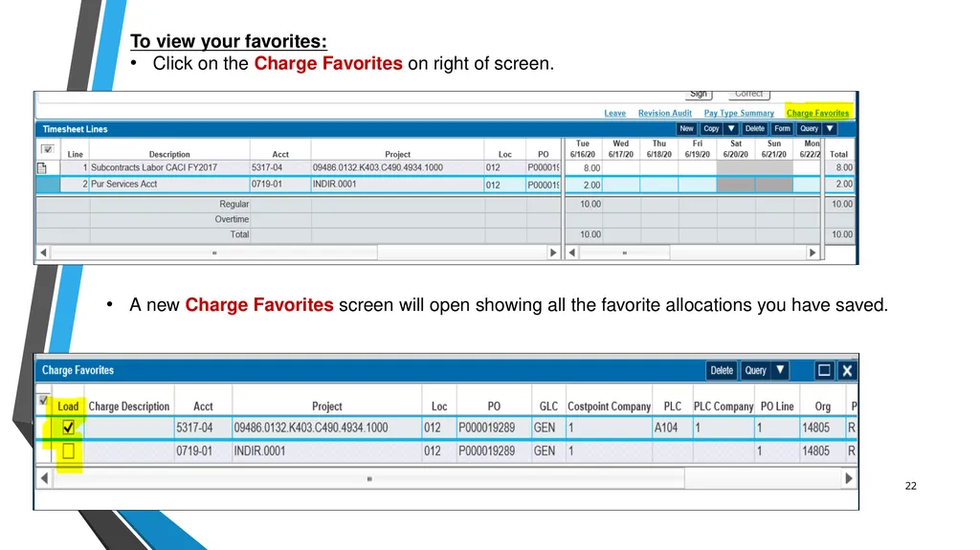This screenshot has width=980, height=550.
Task: Expand Timesheet Lines Query dropdown arrow
Action: [x=830, y=129]
